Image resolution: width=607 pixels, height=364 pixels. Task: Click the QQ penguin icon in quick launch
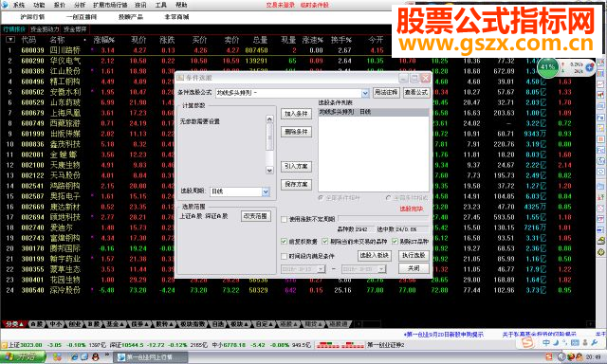[95, 356]
